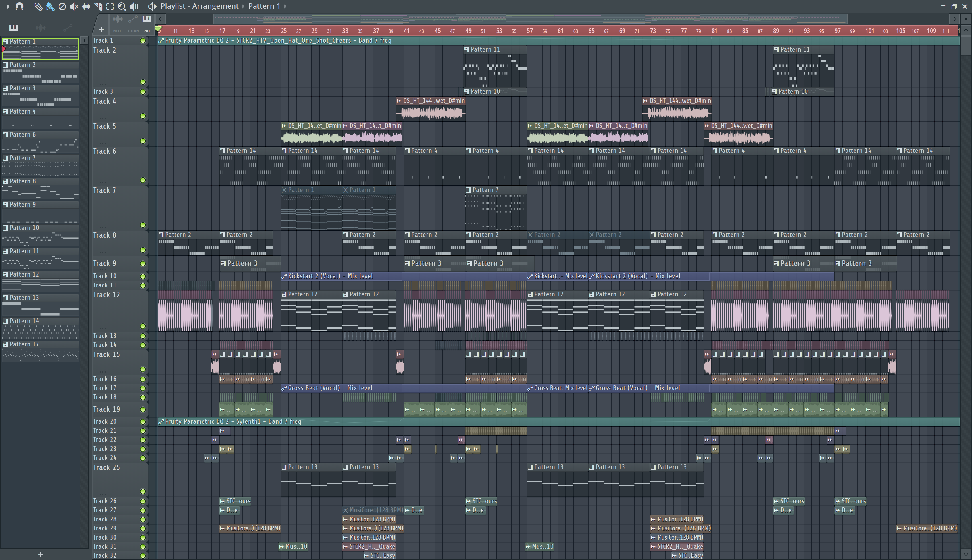This screenshot has height=560, width=972.
Task: Click the Track 12 header label
Action: tap(107, 295)
